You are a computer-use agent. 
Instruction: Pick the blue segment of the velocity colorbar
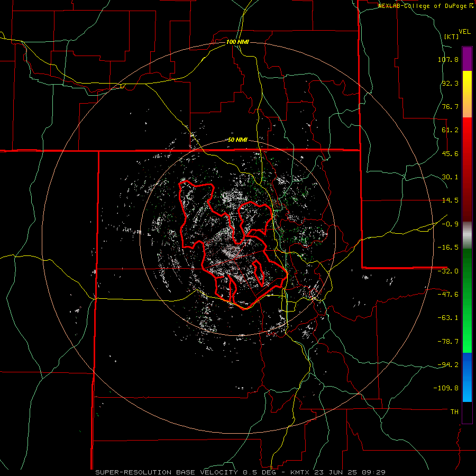(467, 377)
